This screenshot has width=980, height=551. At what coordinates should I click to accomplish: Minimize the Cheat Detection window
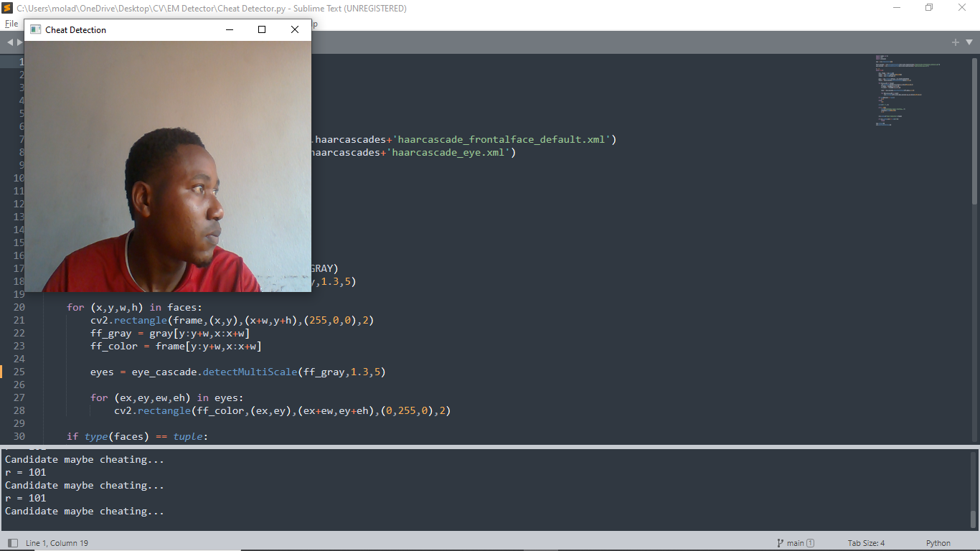230,29
